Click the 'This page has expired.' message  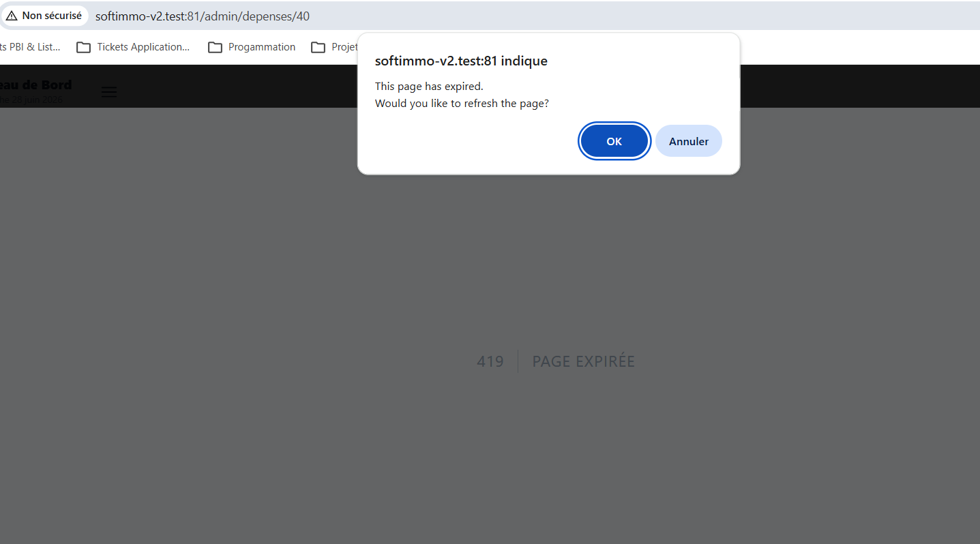pos(429,87)
